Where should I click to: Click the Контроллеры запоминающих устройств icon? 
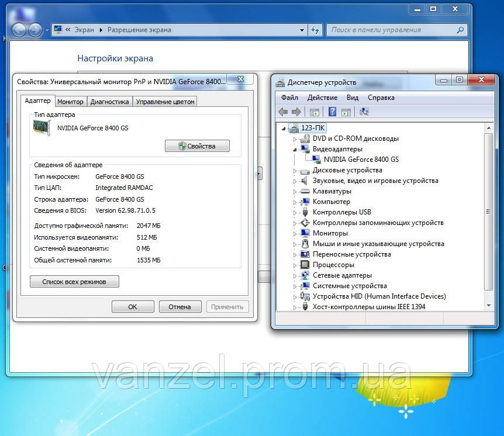coord(305,223)
